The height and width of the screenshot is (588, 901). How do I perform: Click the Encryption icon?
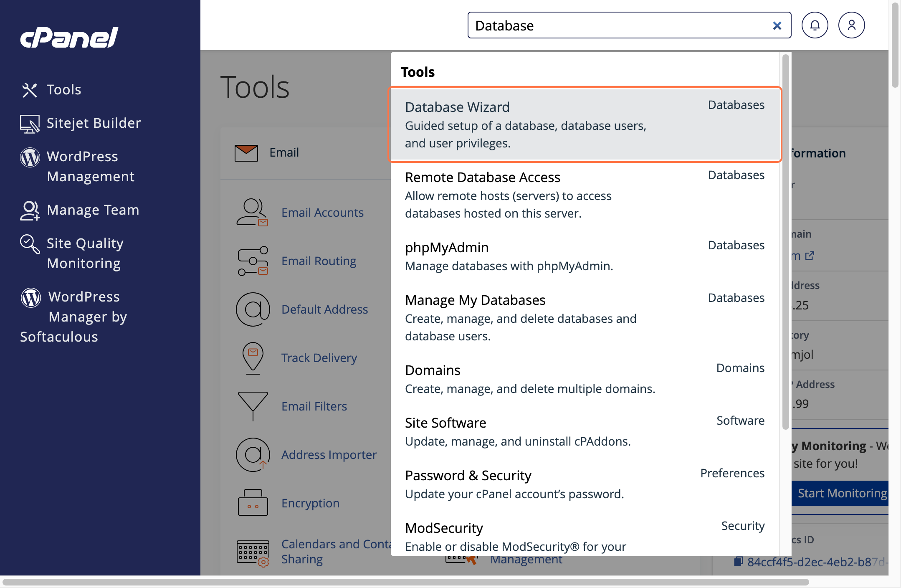253,502
